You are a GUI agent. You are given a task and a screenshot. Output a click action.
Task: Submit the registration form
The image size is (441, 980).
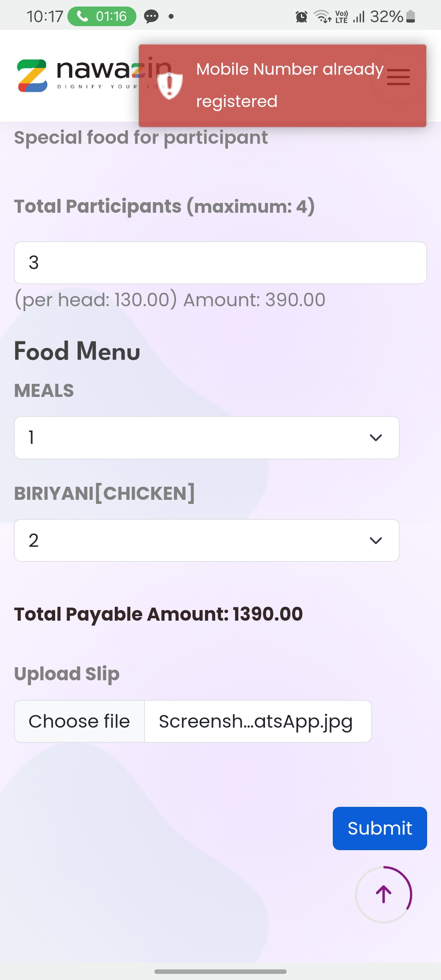[380, 829]
